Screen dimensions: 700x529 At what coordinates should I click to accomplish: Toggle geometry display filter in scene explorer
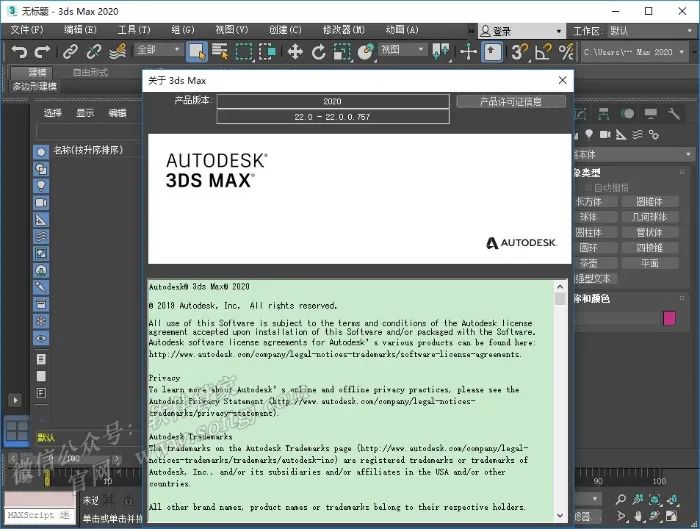(x=41, y=151)
